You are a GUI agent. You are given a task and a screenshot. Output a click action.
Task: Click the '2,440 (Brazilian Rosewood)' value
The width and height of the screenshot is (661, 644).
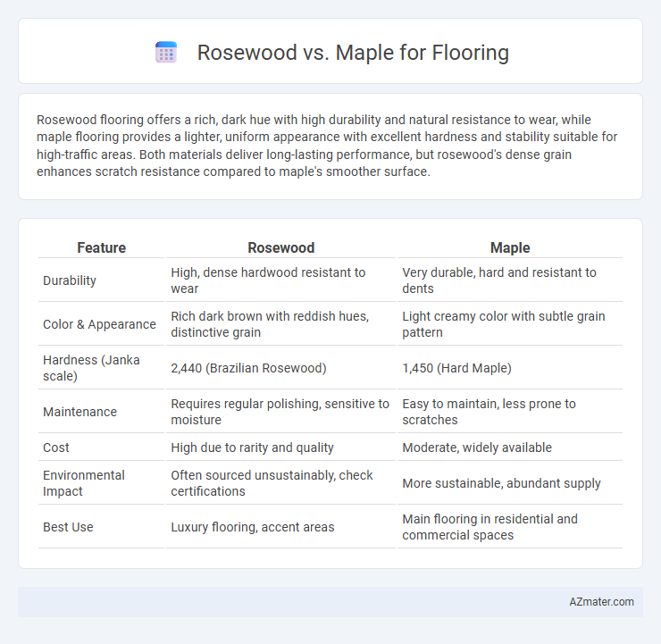(x=248, y=368)
